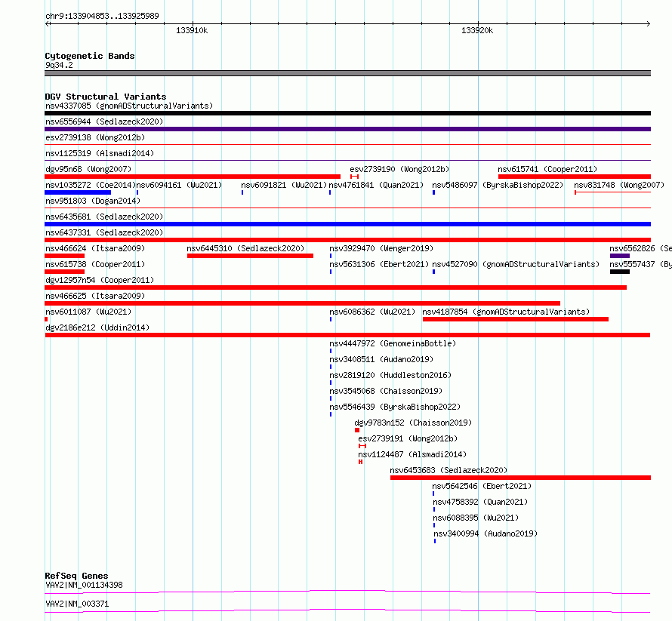Viewport: 672px width, 621px height.
Task: Click nsv4447972 (GenomeinaBottle) label
Action: (393, 343)
